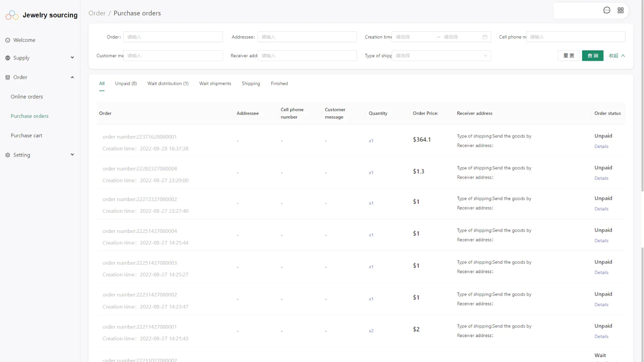Screen dimensions: 644x362
Task: Click the Jewelry sourcing logo icon
Action: (x=12, y=15)
